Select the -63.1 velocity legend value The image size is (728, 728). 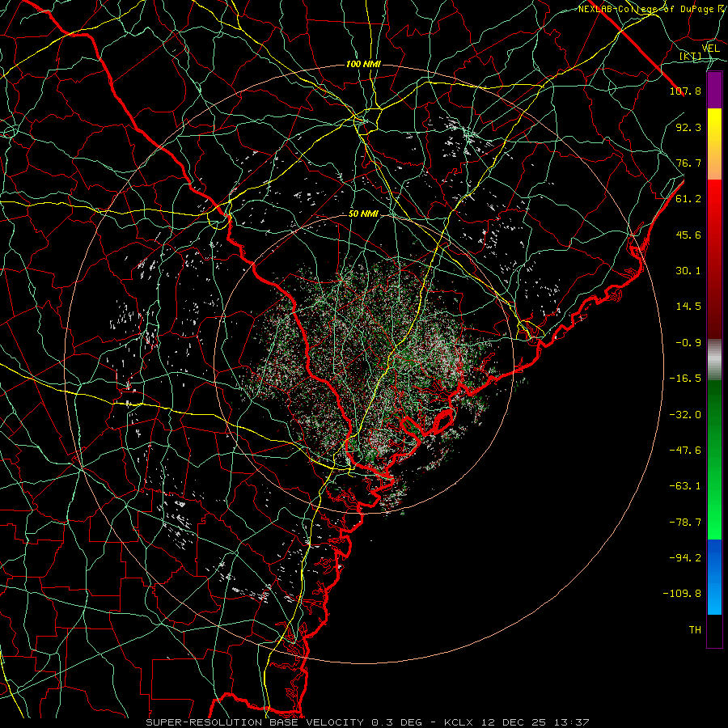[685, 486]
